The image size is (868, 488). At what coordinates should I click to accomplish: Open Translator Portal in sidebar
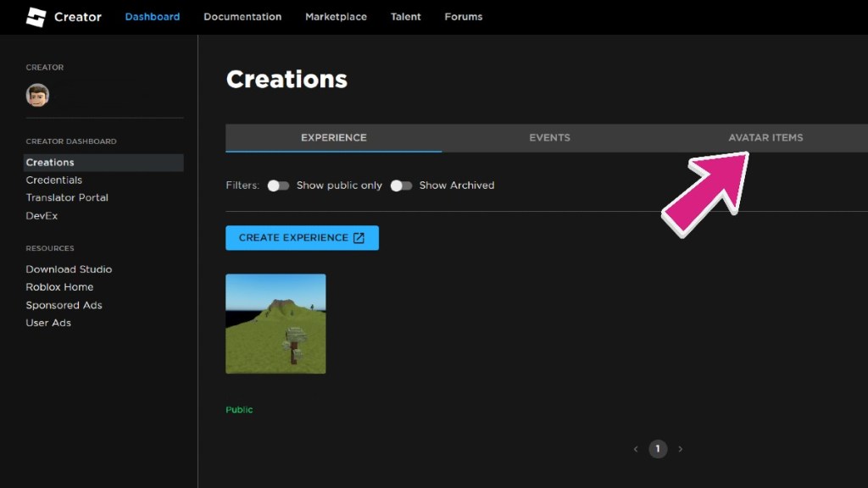click(67, 198)
